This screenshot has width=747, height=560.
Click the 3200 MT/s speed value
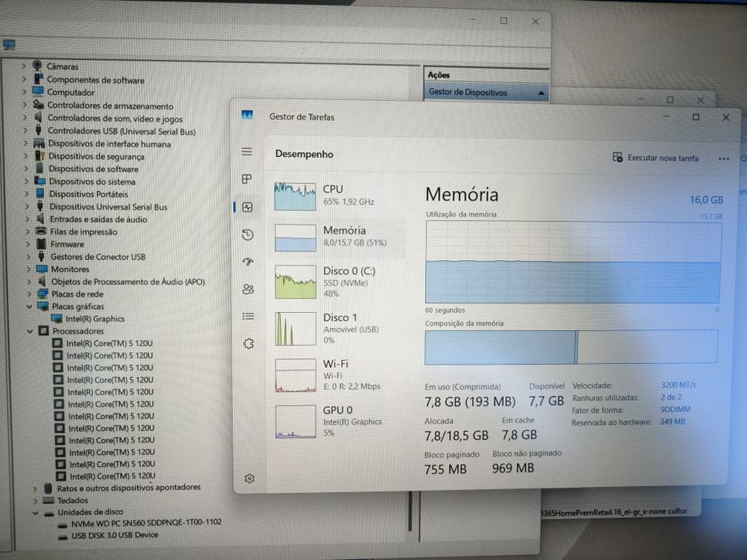coord(678,385)
